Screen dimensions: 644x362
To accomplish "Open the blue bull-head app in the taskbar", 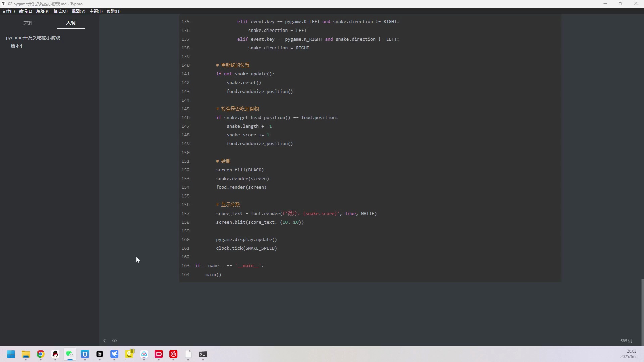I will pyautogui.click(x=85, y=354).
